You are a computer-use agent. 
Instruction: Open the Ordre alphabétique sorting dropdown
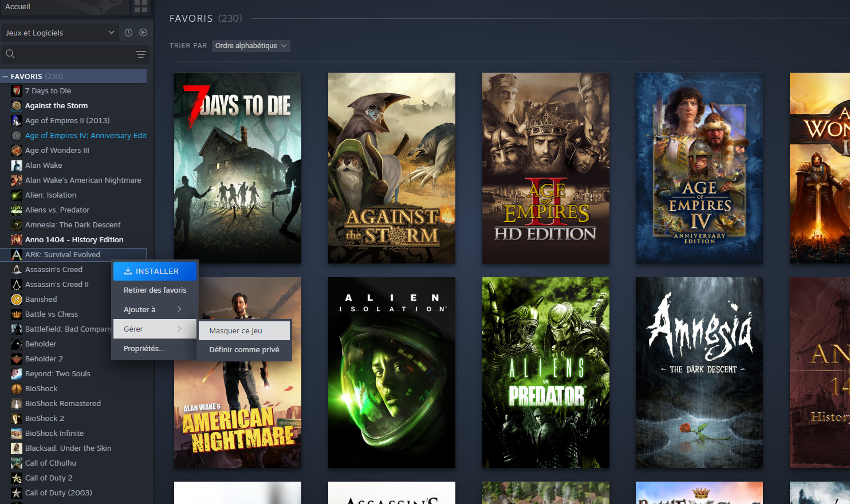pos(250,45)
